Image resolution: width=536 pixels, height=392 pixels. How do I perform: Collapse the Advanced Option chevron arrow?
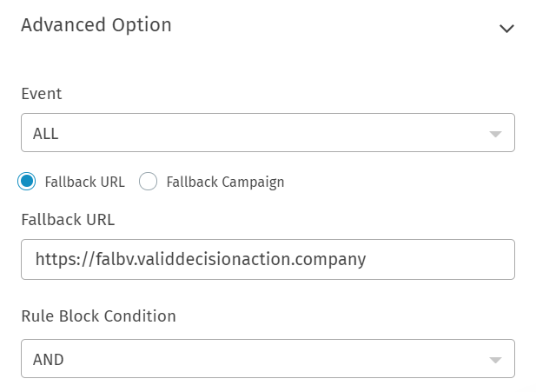click(x=506, y=29)
